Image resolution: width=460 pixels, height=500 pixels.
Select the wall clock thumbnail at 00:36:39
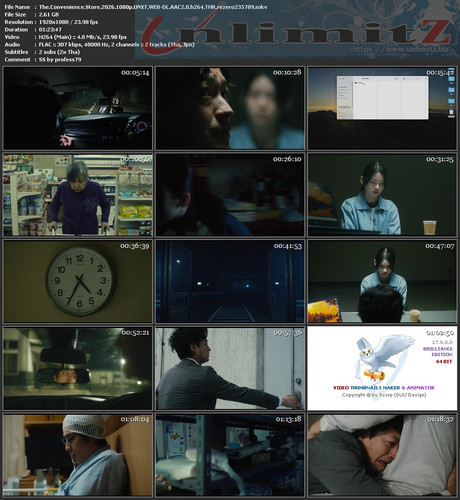click(78, 281)
